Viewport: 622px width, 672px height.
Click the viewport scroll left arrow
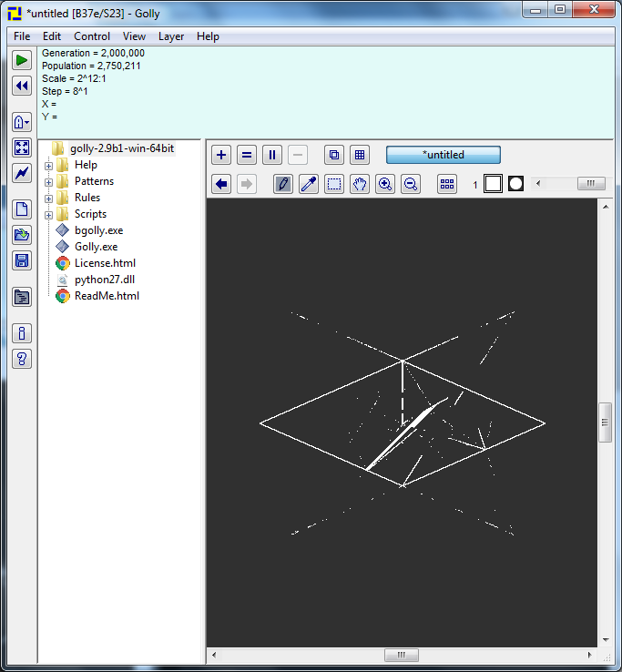[213, 655]
